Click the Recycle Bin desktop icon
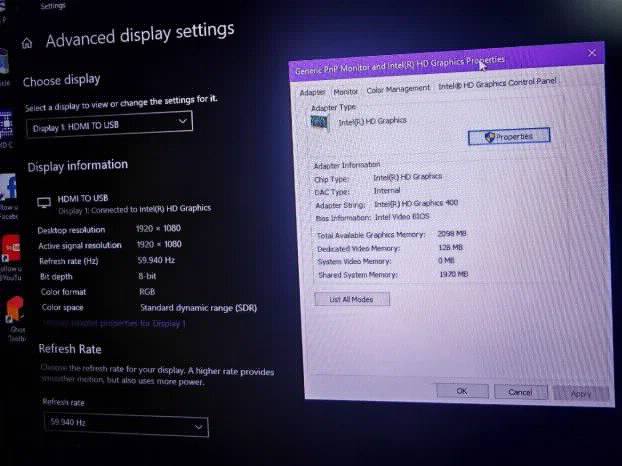Image resolution: width=622 pixels, height=466 pixels. tap(4, 61)
